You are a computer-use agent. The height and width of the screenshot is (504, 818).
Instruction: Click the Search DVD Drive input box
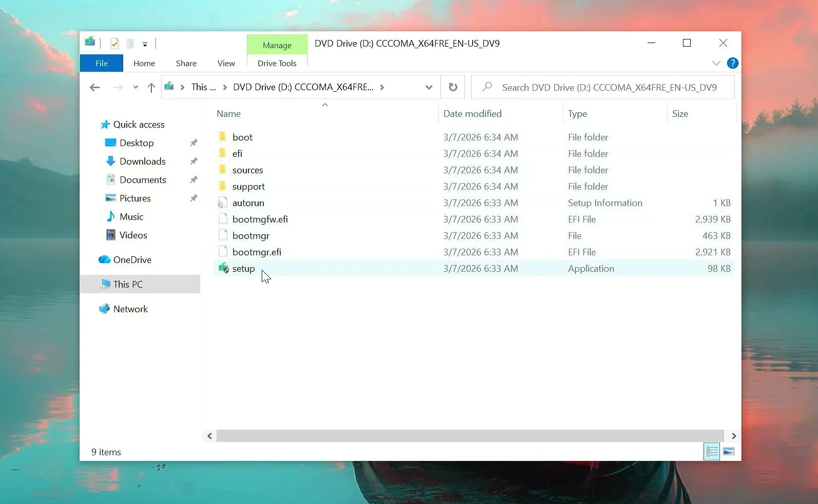point(603,87)
